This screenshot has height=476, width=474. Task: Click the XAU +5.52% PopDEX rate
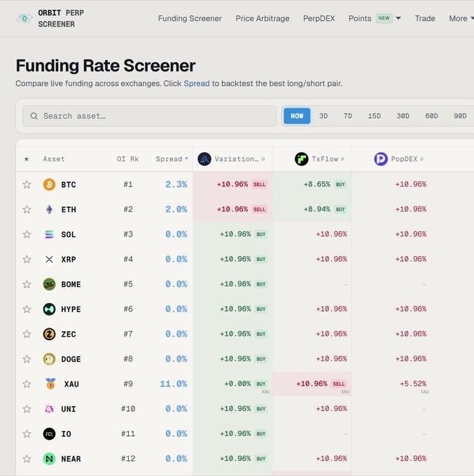click(x=413, y=384)
